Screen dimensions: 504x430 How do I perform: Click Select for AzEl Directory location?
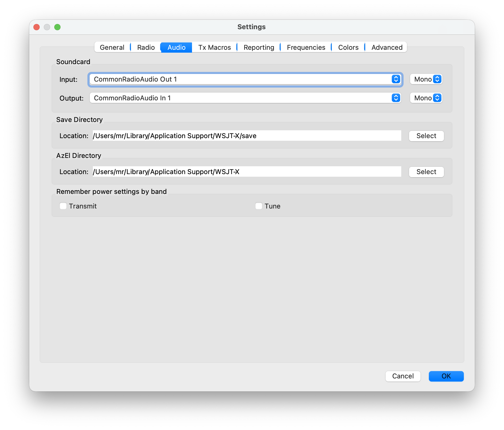click(426, 172)
